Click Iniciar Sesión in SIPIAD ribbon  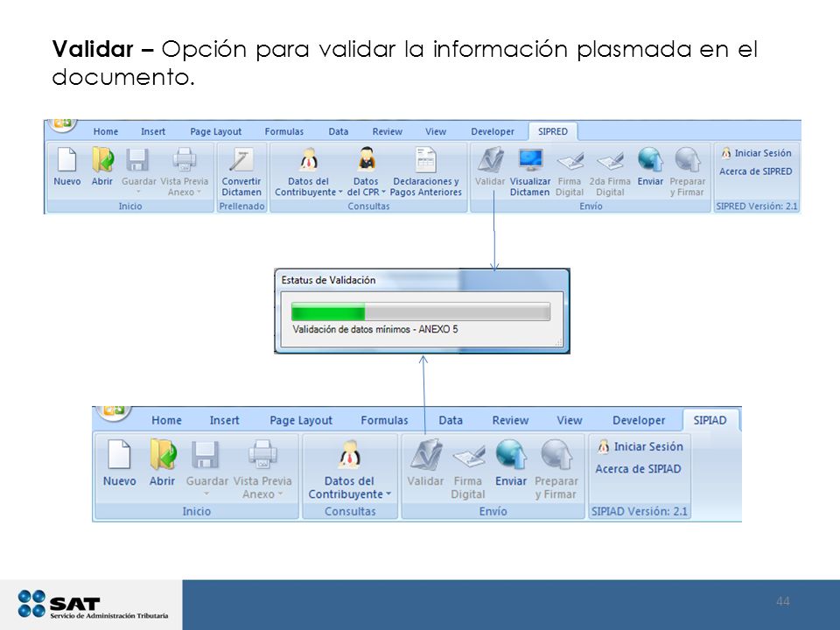click(x=640, y=447)
